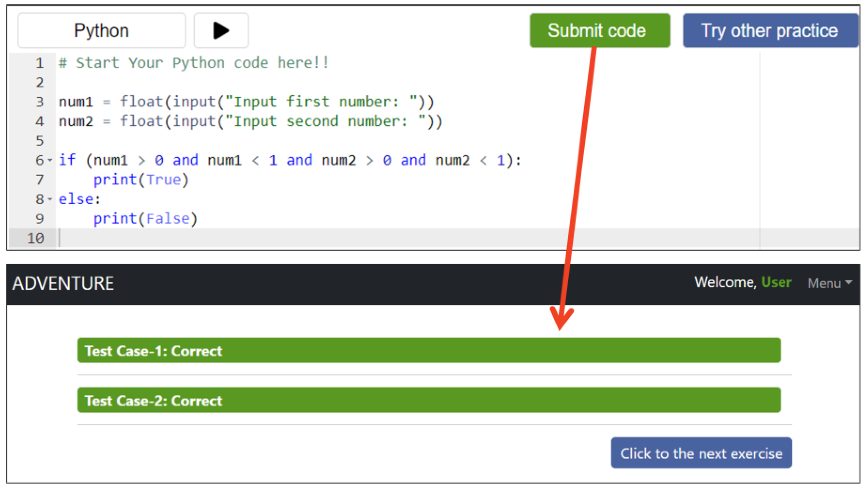This screenshot has height=492, width=868.
Task: Click the green User name link
Action: point(776,282)
